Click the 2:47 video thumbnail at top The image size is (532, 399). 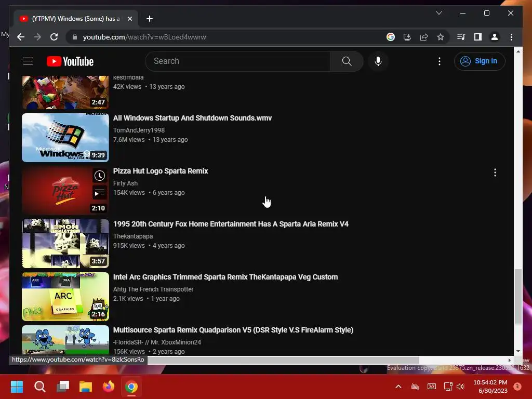[65, 92]
